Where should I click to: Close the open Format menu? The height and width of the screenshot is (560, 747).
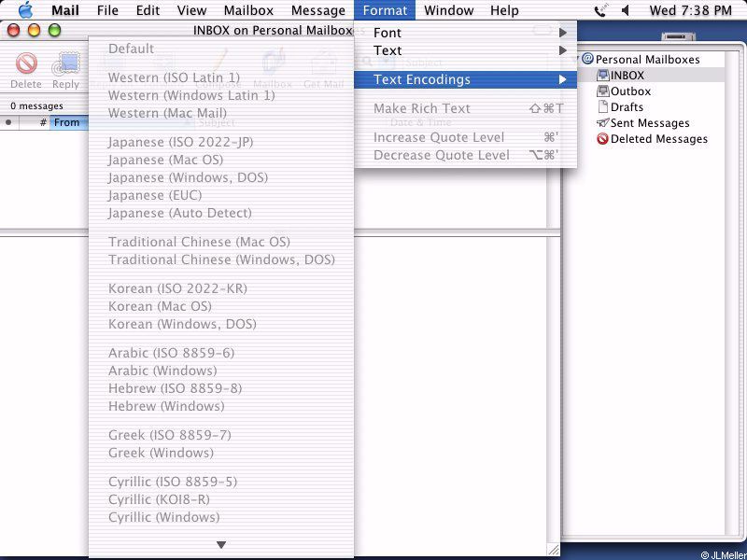(385, 10)
